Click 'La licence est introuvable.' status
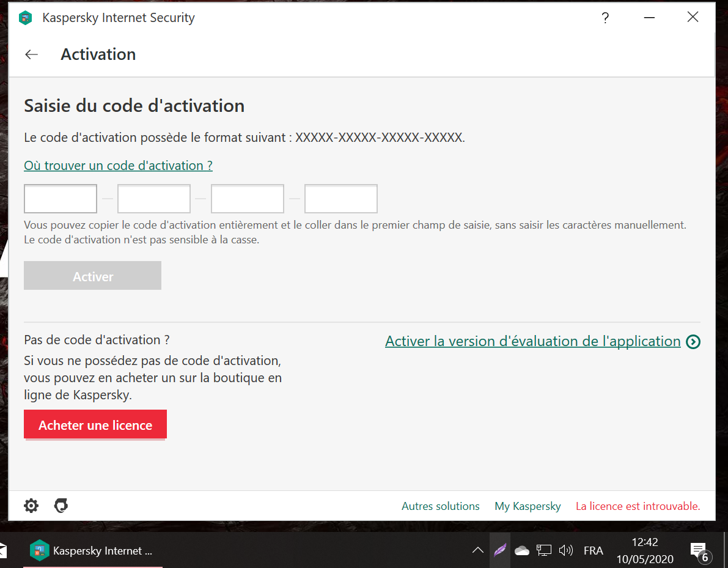 click(x=638, y=506)
